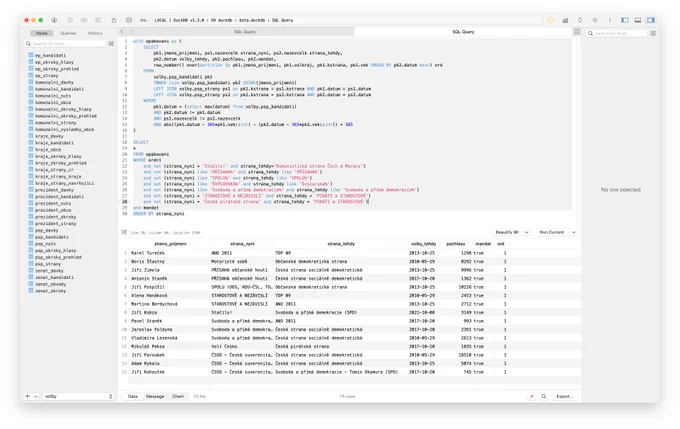Switch to the Queries sidebar tab
680x429 pixels.
(68, 33)
